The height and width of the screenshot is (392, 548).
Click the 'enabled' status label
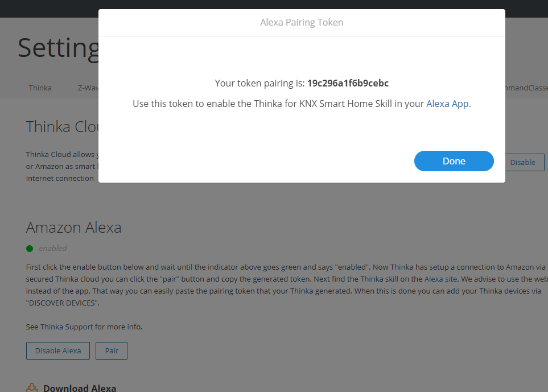[x=53, y=249]
